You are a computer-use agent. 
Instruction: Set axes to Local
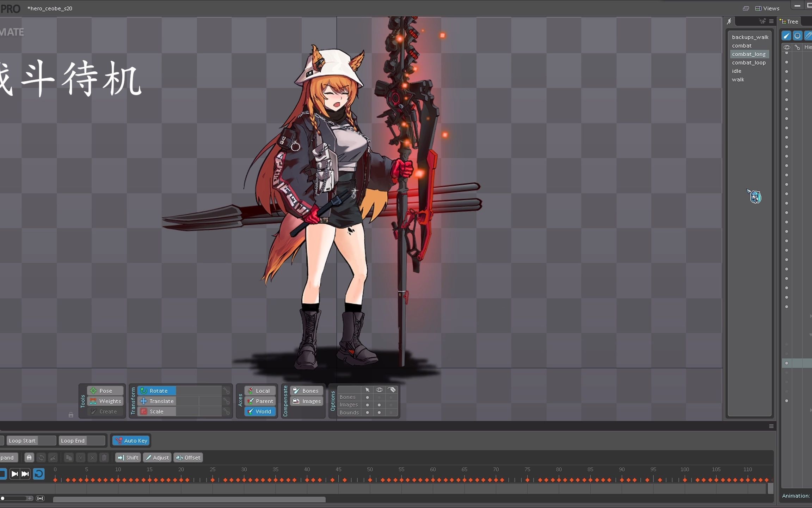click(260, 391)
